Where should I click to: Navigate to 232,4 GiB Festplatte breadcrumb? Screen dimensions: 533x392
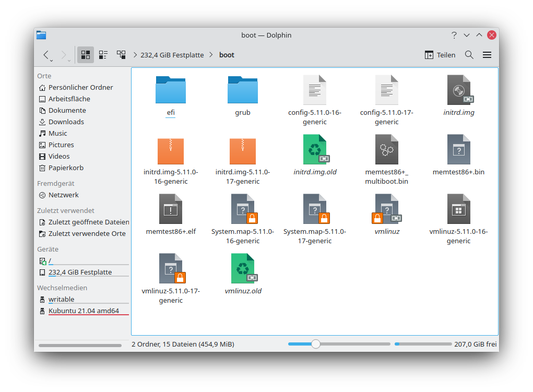pos(172,55)
